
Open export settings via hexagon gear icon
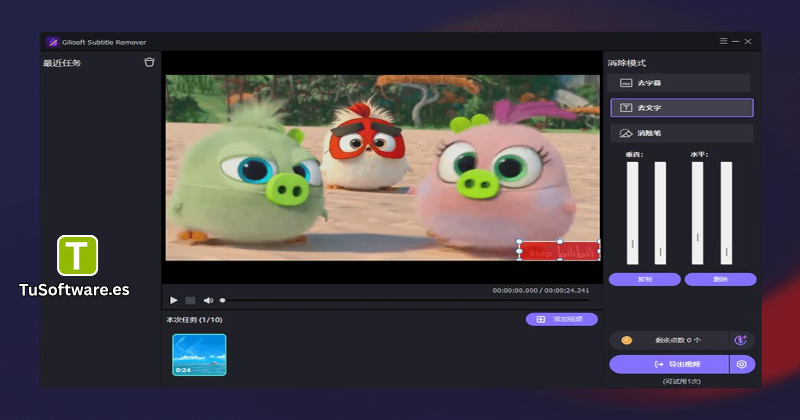[742, 364]
